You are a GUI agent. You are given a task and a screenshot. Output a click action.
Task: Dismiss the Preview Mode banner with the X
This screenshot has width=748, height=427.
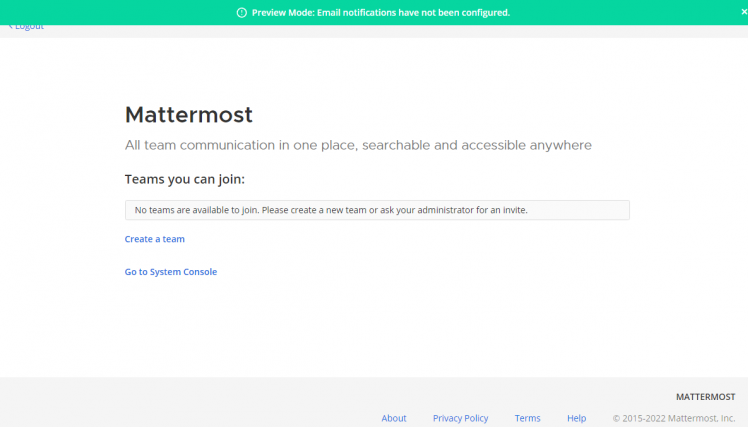click(x=744, y=12)
